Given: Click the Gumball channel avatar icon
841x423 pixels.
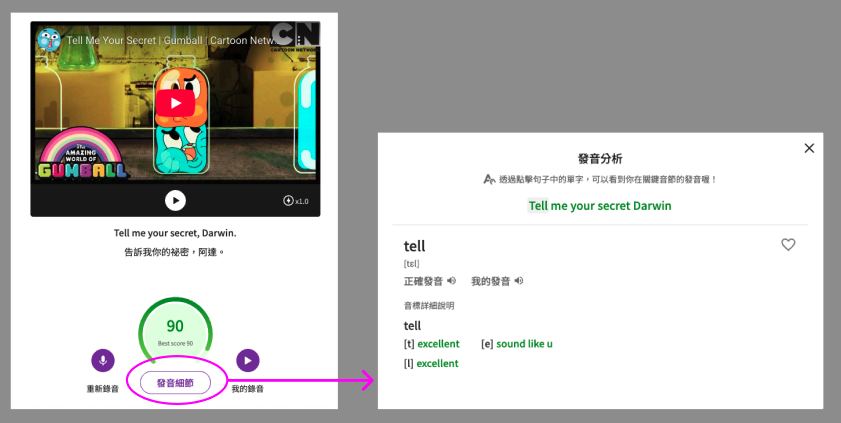Looking at the screenshot, I should point(49,41).
